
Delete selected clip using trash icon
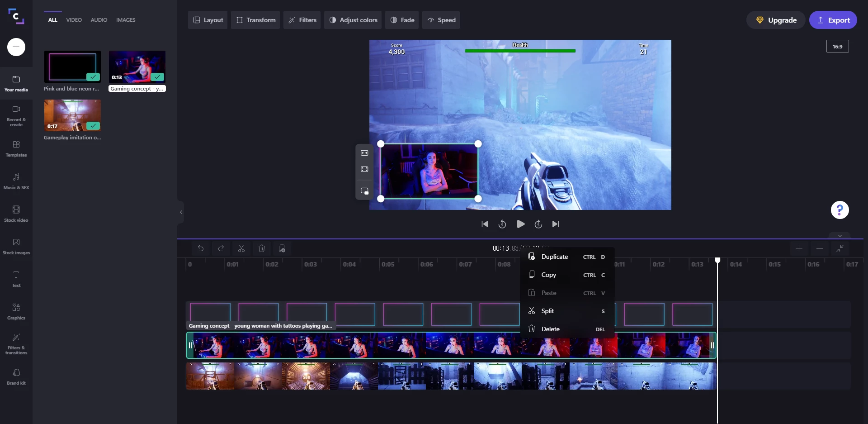pyautogui.click(x=261, y=248)
